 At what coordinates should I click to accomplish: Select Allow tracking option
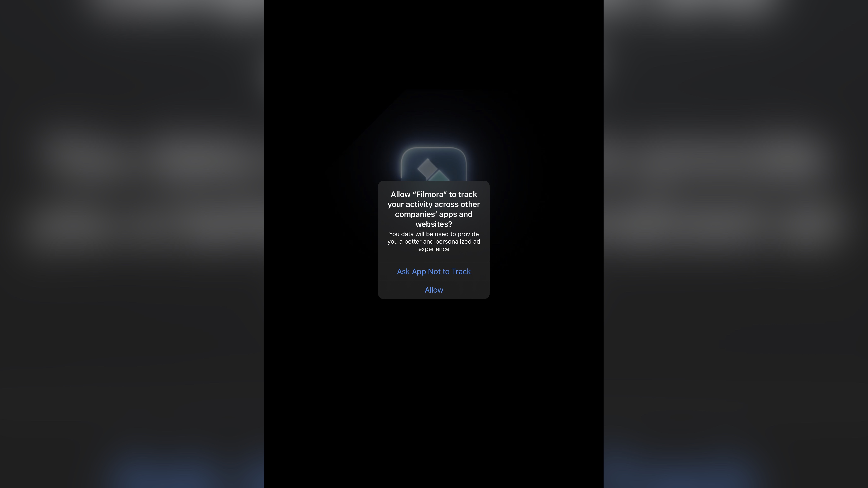[434, 289]
